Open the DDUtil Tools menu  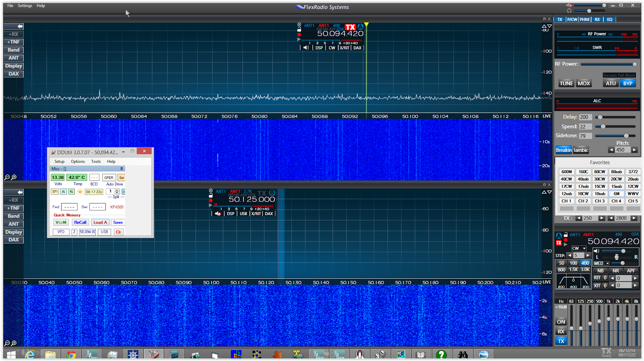pyautogui.click(x=96, y=162)
